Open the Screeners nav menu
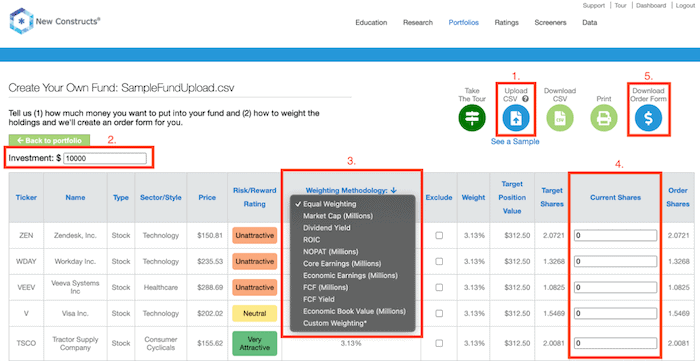 [550, 22]
